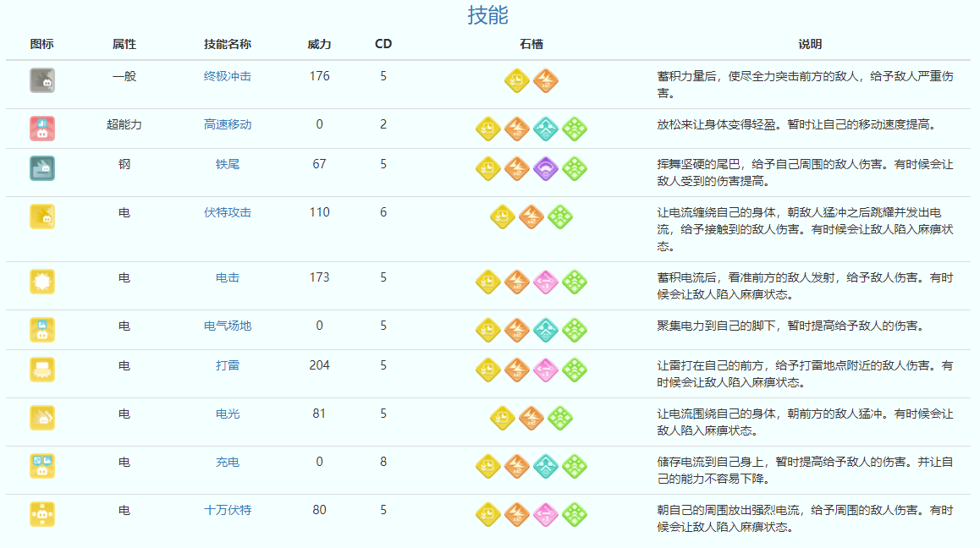The width and height of the screenshot is (980, 548).
Task: Click the 十万伏特 skill icon
Action: point(41,514)
